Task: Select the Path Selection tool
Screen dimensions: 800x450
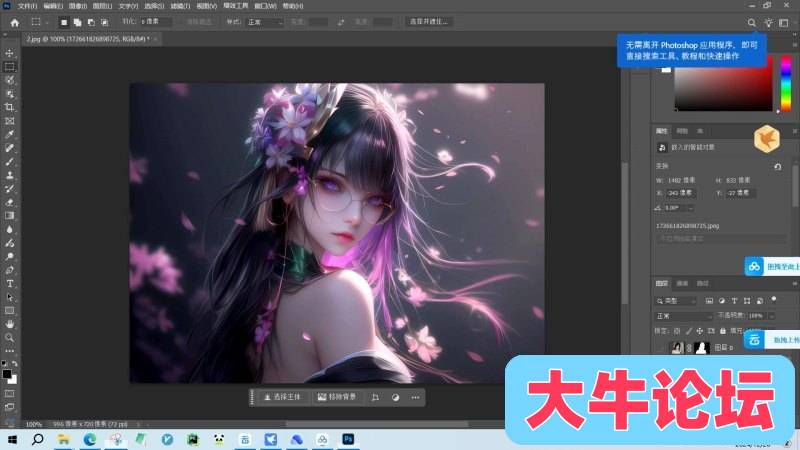Action: click(x=9, y=297)
